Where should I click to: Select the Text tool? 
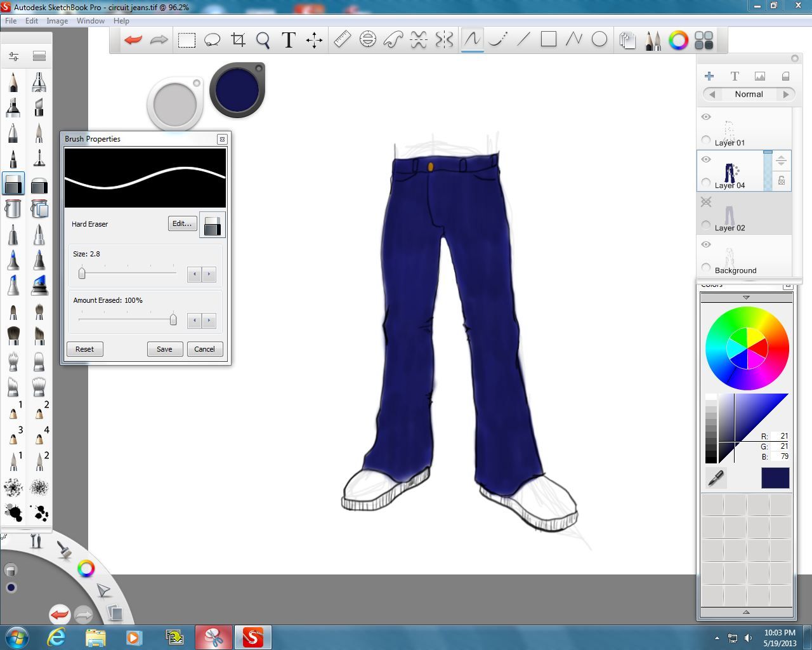pyautogui.click(x=288, y=39)
